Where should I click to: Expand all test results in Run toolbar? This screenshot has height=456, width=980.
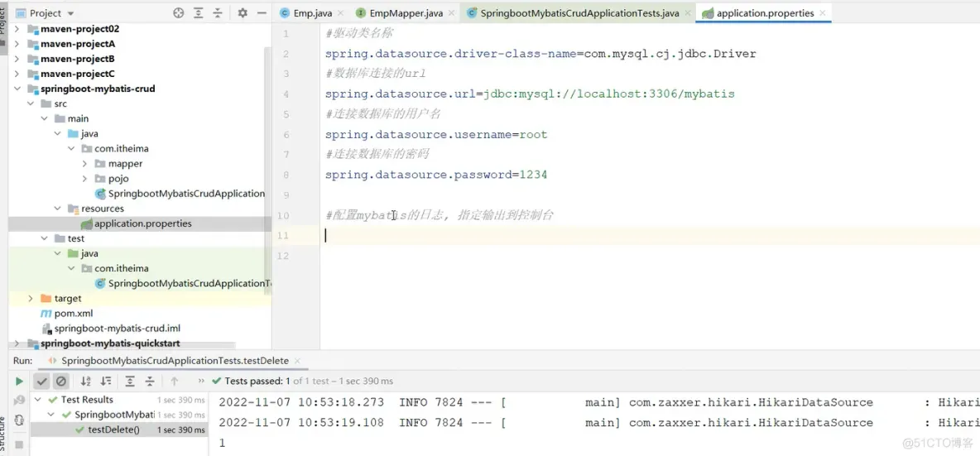(x=130, y=381)
